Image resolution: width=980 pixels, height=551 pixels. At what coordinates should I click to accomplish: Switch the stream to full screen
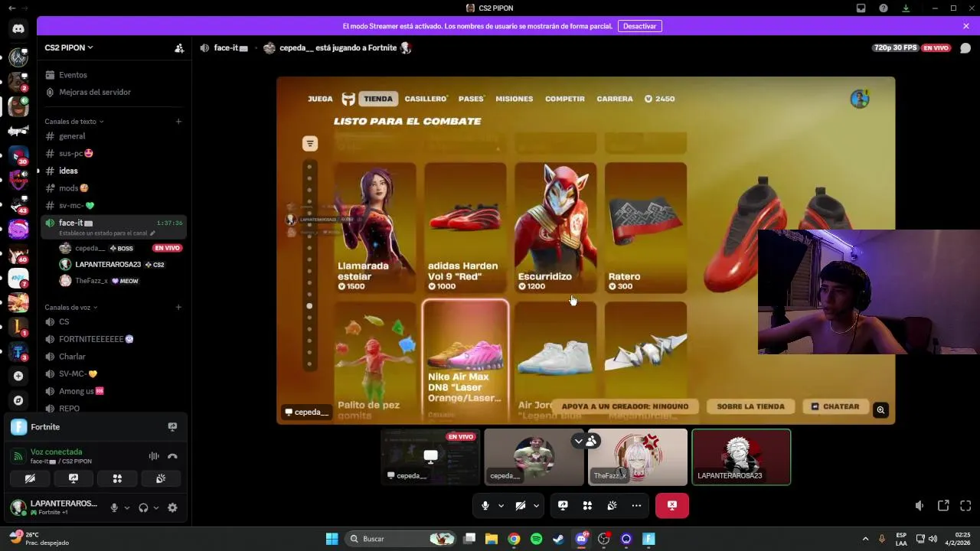965,505
